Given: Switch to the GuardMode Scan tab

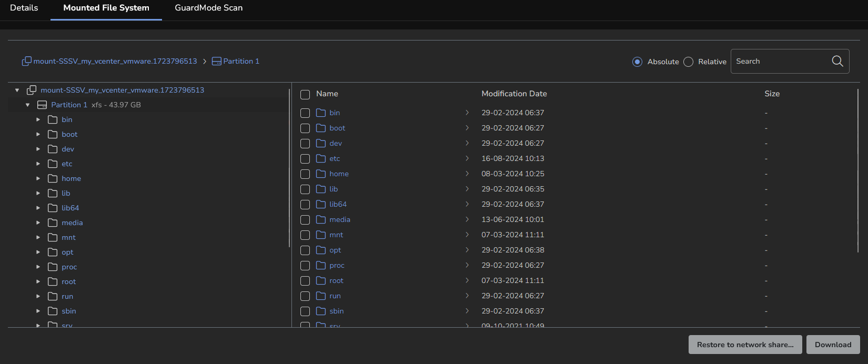Looking at the screenshot, I should (x=208, y=8).
